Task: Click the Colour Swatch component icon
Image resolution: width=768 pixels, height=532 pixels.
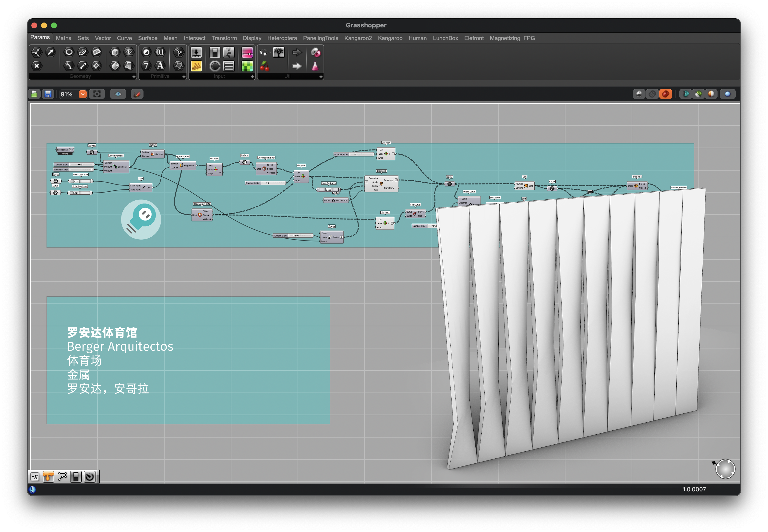Action: [x=247, y=66]
